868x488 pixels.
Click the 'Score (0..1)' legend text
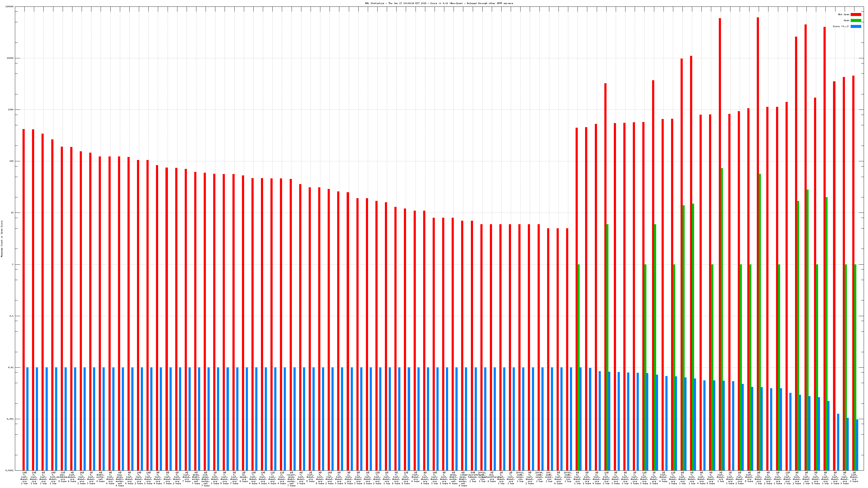[841, 26]
